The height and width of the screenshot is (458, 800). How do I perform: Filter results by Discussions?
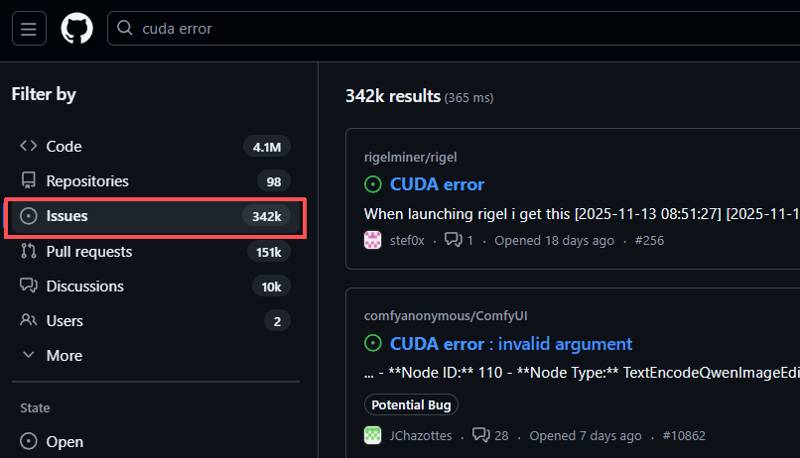[85, 286]
